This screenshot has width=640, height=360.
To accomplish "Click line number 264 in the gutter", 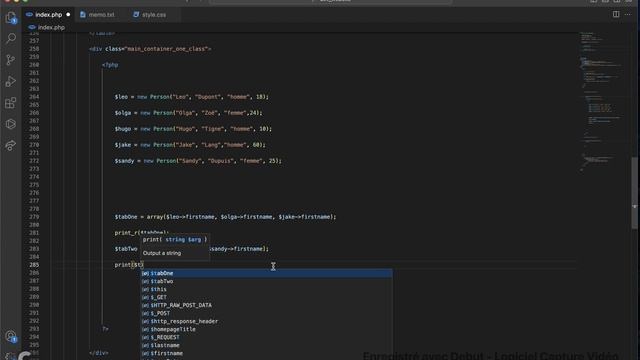I will [34, 97].
